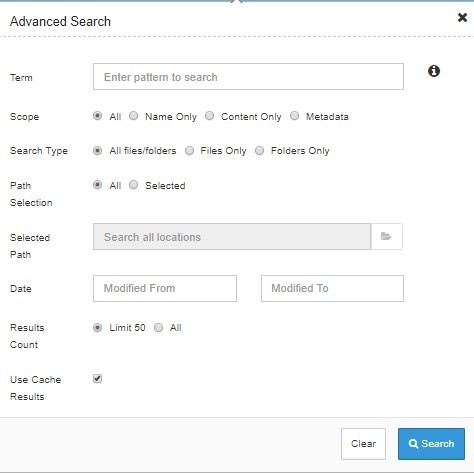Select Files Only search type
The height and width of the screenshot is (473, 474).
pyautogui.click(x=189, y=151)
